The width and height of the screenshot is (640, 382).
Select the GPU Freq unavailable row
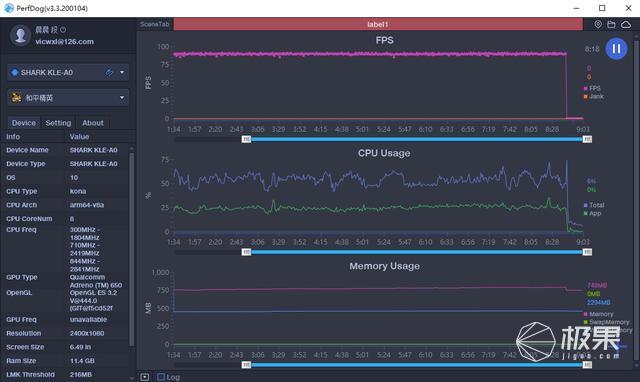click(65, 320)
